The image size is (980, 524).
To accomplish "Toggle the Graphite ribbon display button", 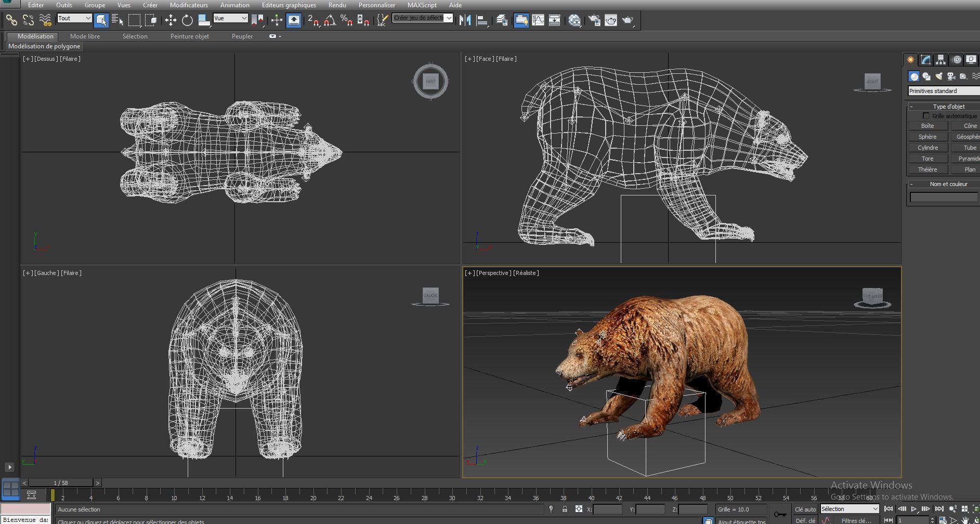I will pos(521,20).
